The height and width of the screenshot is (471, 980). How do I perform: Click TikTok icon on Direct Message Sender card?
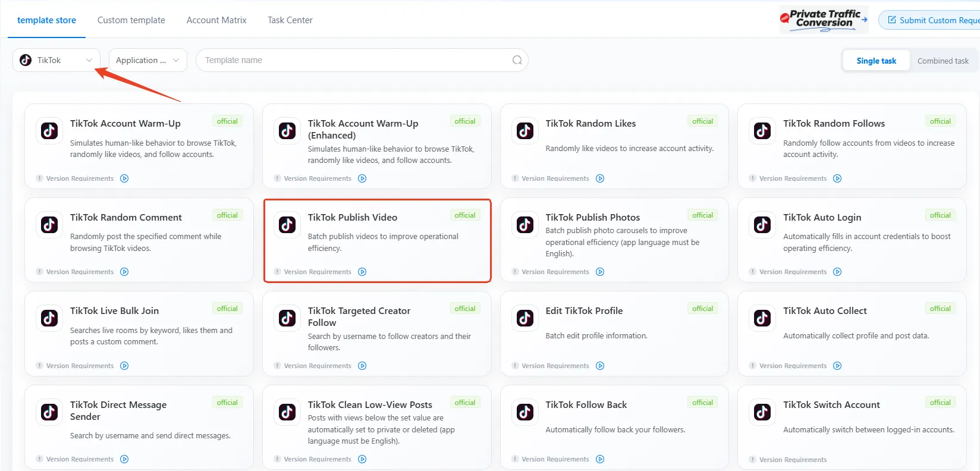pos(49,412)
